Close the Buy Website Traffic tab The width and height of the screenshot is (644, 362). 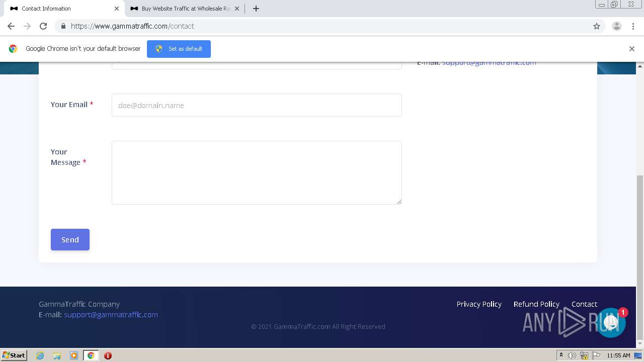(x=237, y=9)
